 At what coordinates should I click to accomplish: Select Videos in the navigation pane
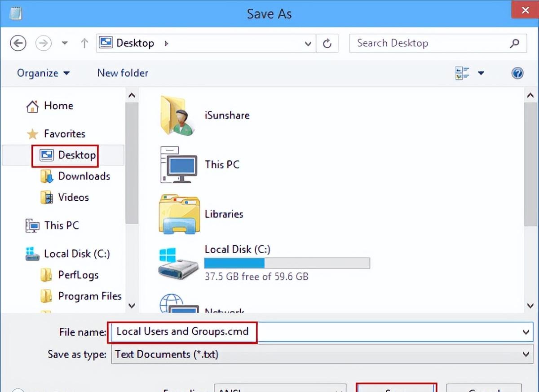[74, 198]
